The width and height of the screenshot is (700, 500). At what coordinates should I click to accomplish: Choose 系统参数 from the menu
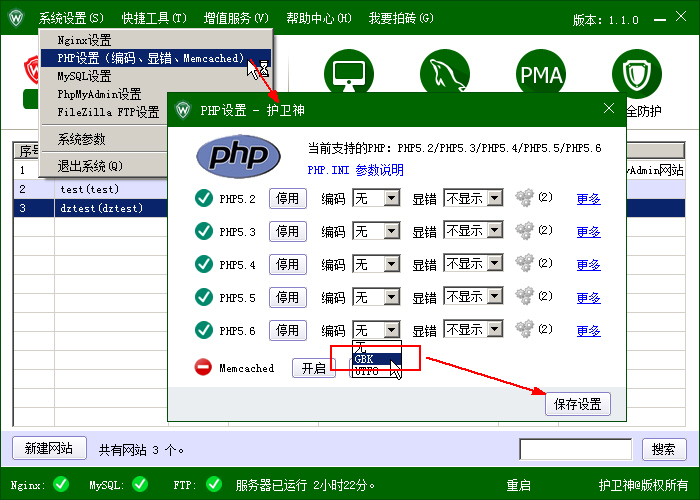click(104, 139)
